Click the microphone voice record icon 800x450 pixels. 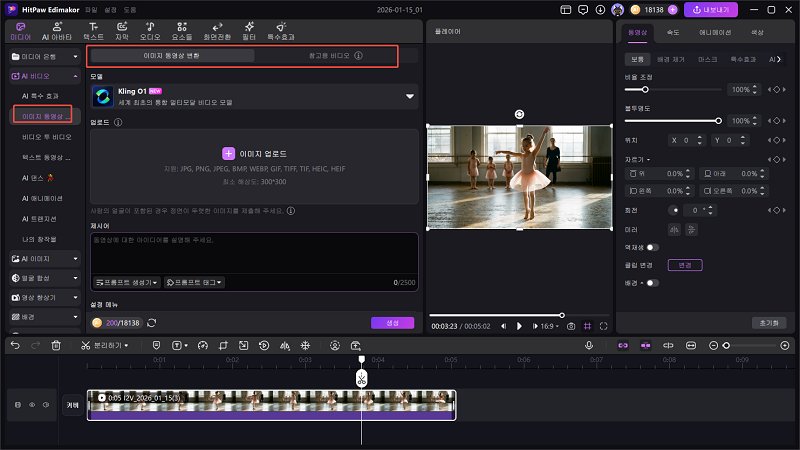(x=589, y=345)
